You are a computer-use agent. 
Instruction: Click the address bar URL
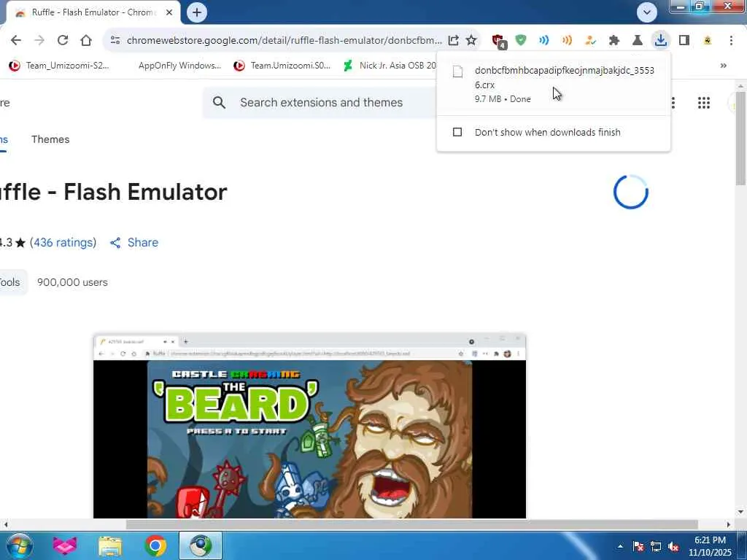[284, 41]
